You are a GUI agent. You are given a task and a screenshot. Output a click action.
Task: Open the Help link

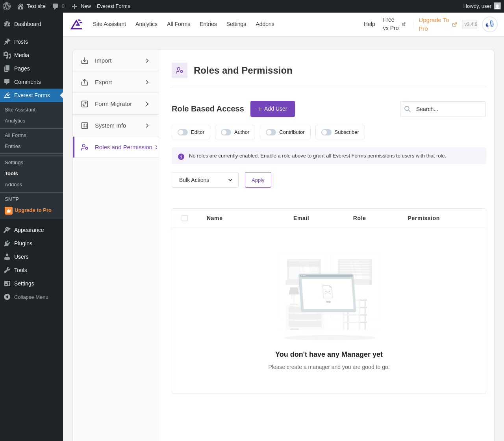pos(369,24)
